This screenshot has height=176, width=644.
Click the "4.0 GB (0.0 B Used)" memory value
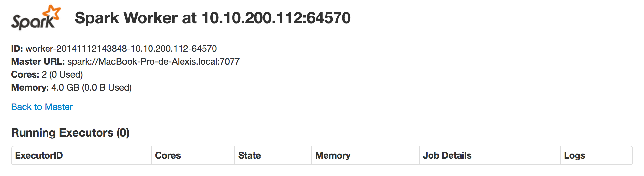(x=91, y=88)
